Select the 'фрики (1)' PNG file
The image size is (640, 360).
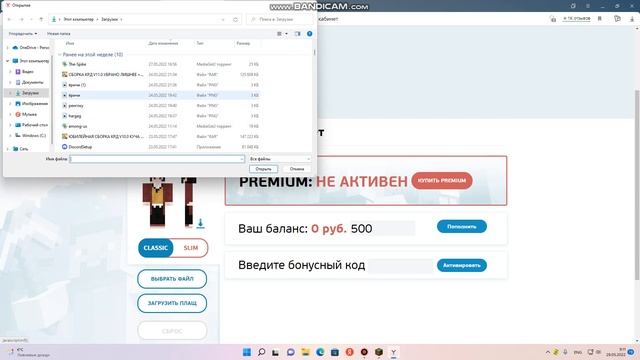pyautogui.click(x=160, y=85)
